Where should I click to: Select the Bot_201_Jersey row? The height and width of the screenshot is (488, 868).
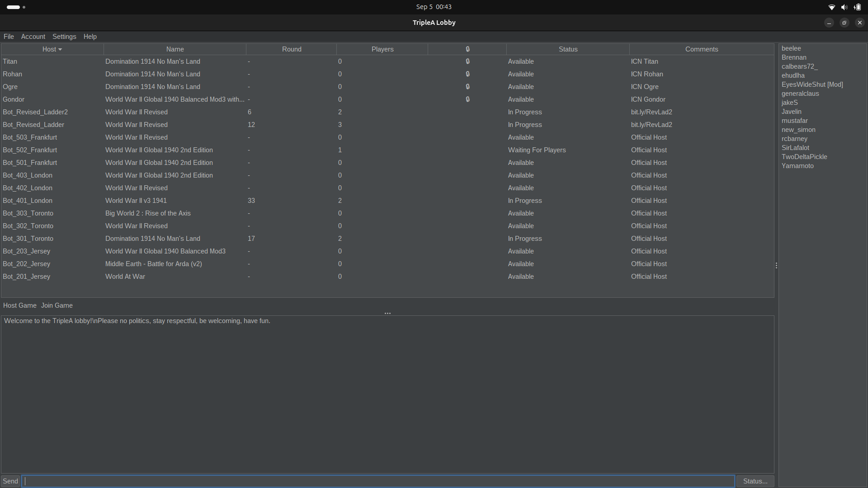387,277
